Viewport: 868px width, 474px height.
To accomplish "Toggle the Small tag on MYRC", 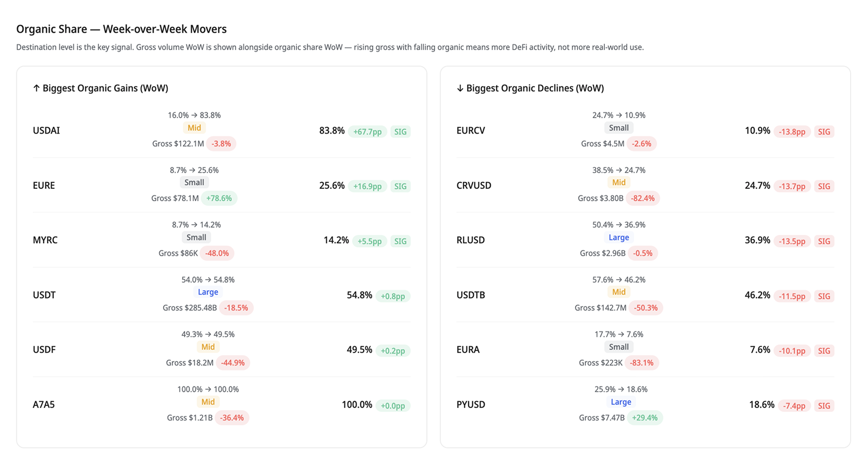I will pyautogui.click(x=196, y=237).
